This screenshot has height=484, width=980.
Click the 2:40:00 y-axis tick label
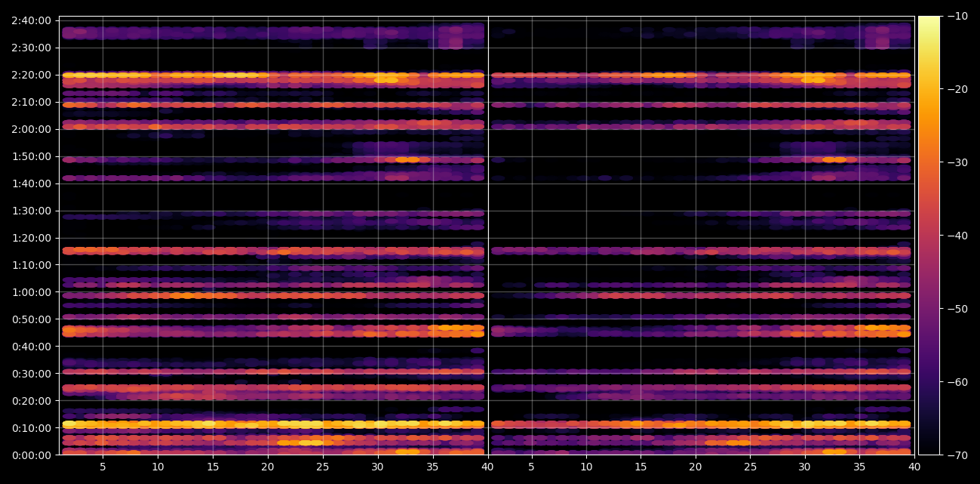point(32,20)
